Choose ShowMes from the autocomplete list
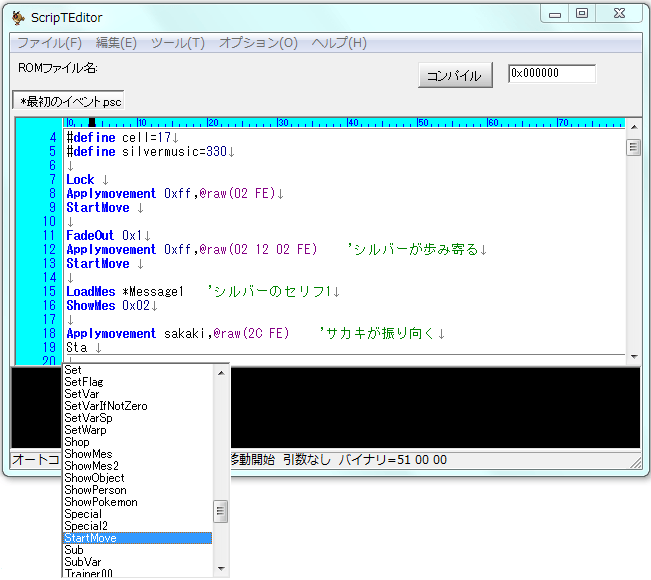The height and width of the screenshot is (580, 651). click(x=138, y=454)
